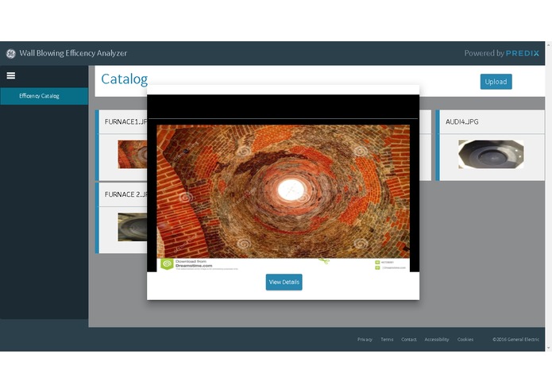This screenshot has height=392, width=552.
Task: Click the Powered by PREDIX logo
Action: pyautogui.click(x=502, y=53)
